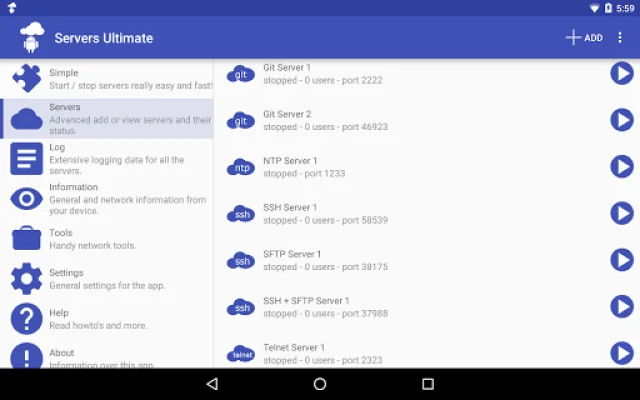The height and width of the screenshot is (400, 640).
Task: Start SSH + SFTP Server 1
Action: click(622, 306)
